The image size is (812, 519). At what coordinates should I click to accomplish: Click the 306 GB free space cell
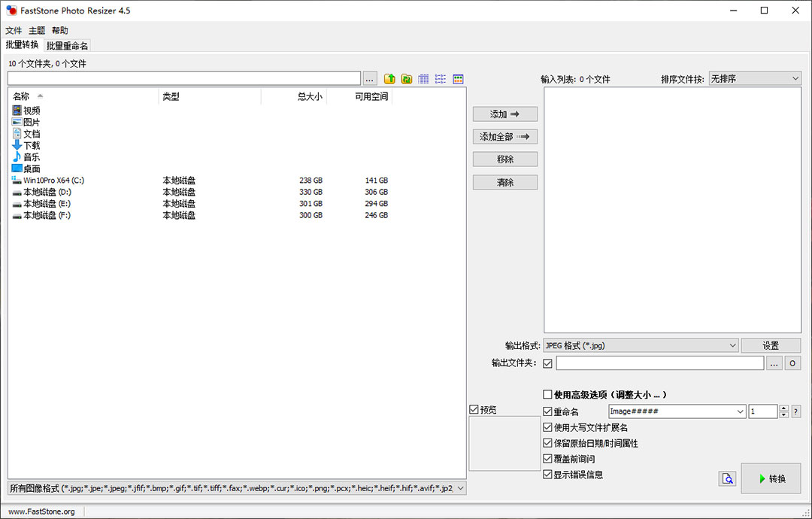pos(377,192)
